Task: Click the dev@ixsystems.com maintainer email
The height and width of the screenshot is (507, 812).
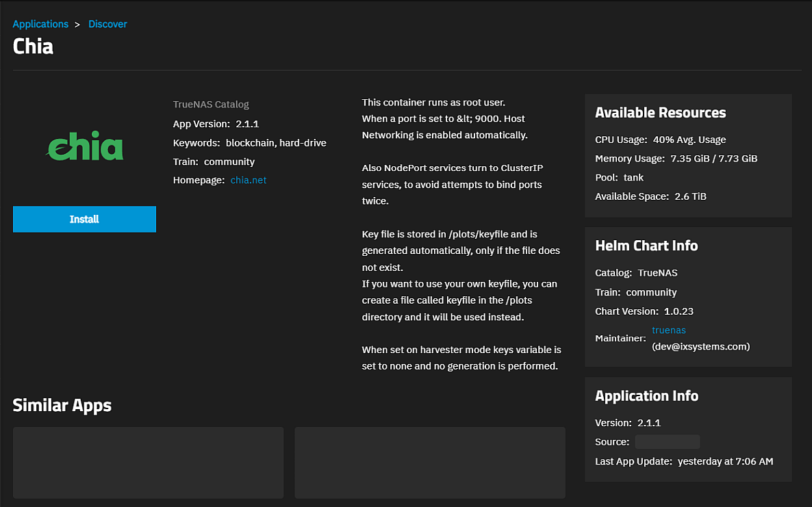Action: click(x=700, y=347)
